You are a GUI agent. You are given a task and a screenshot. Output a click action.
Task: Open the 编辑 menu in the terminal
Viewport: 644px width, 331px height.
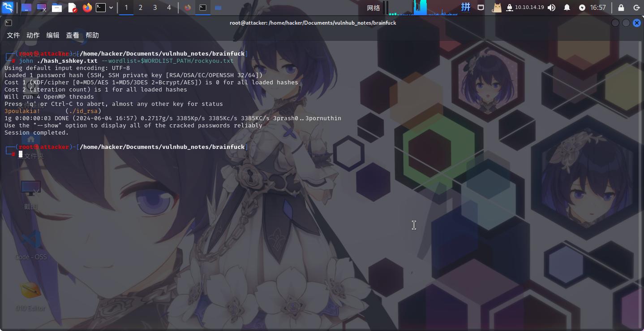[x=53, y=35]
